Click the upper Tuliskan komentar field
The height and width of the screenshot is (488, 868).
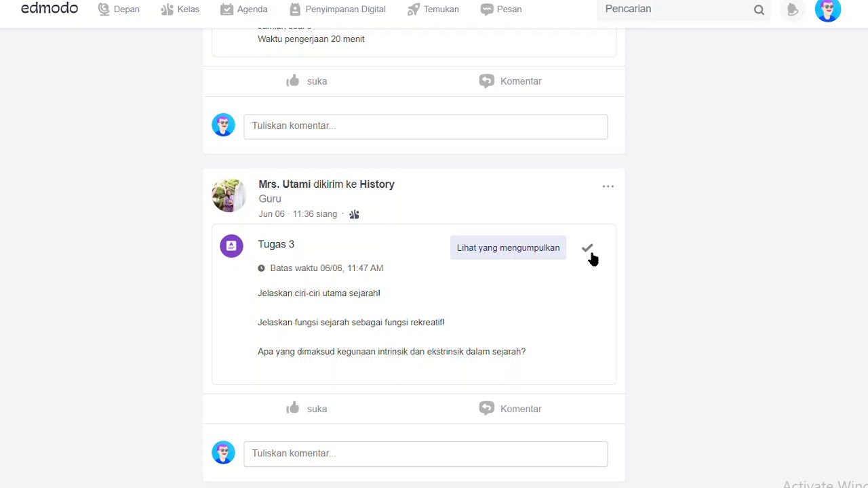(426, 126)
